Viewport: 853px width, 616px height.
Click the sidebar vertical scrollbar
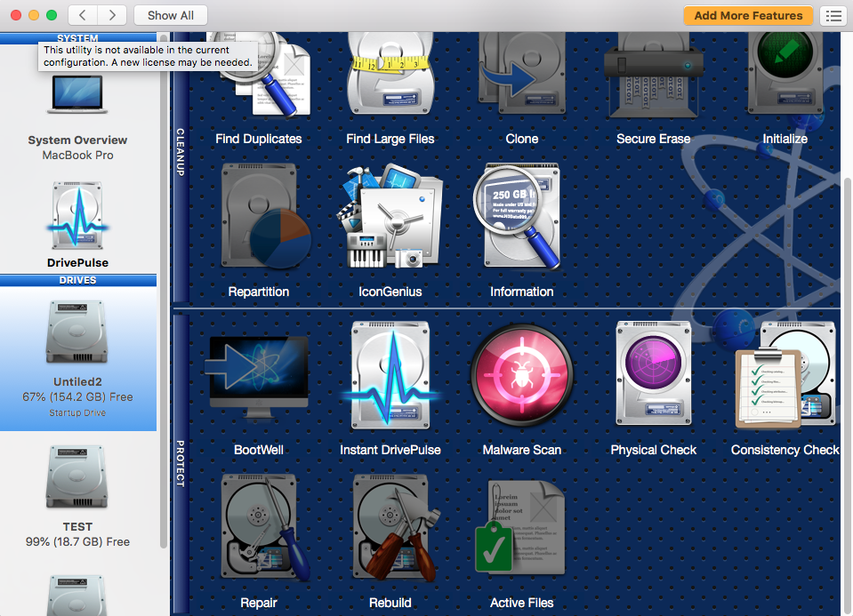click(164, 293)
